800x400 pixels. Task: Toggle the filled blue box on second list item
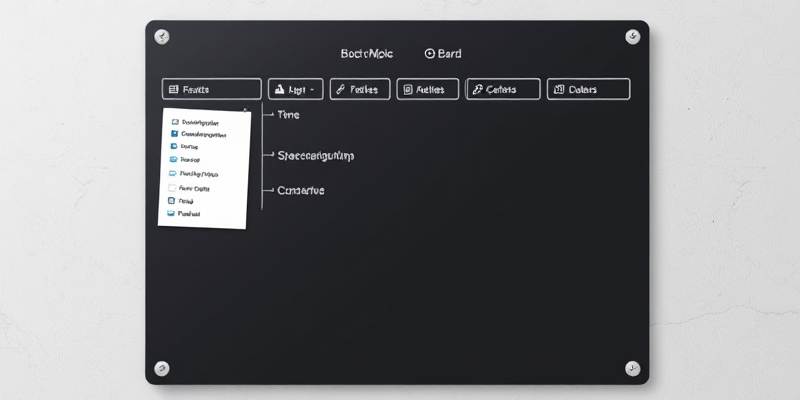174,134
